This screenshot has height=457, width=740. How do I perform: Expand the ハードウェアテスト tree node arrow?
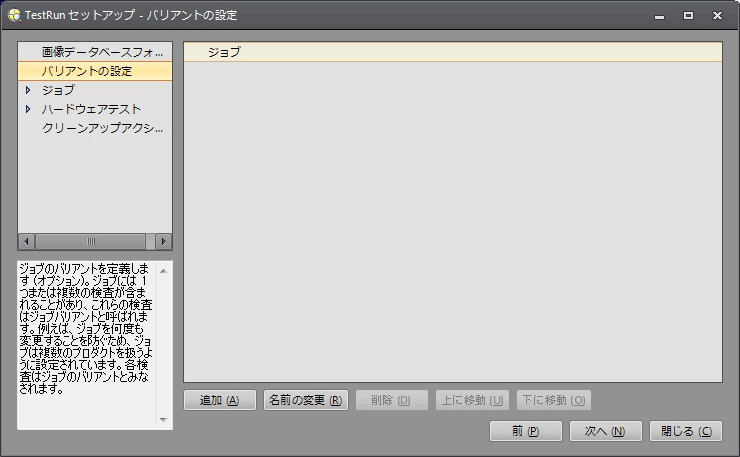click(28, 109)
